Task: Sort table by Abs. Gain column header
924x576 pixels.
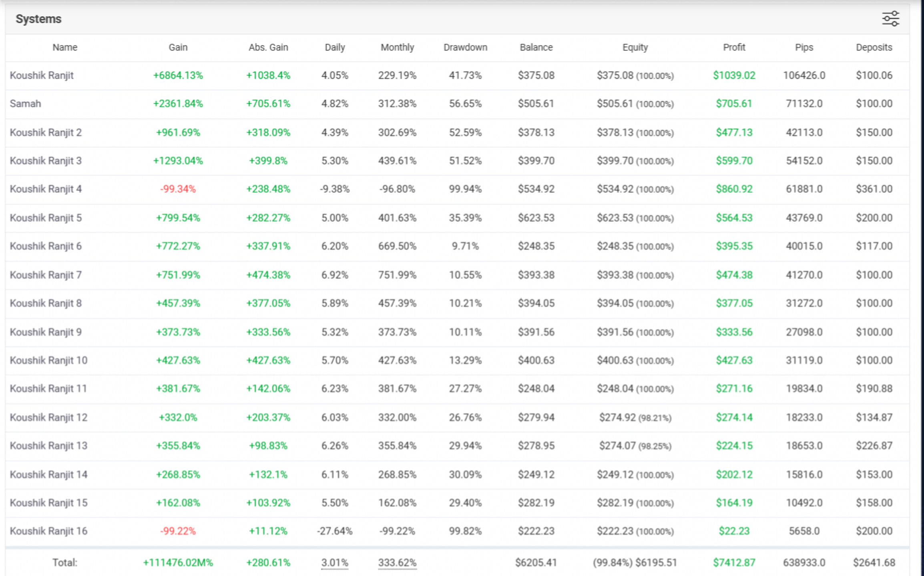Action: [x=268, y=47]
